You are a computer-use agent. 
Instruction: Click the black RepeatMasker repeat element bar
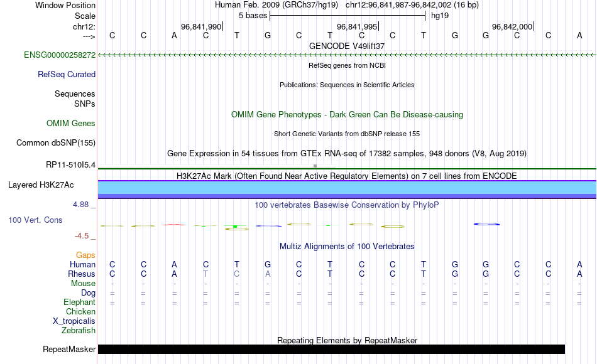(x=331, y=349)
